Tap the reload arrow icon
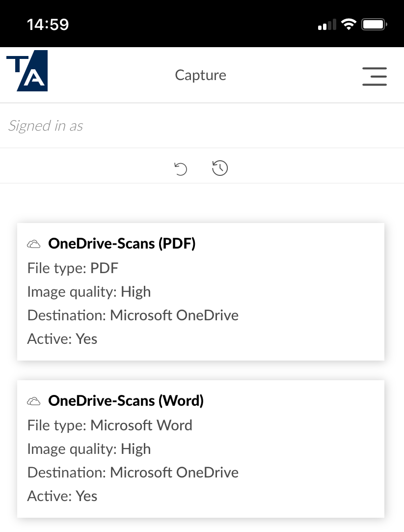The image size is (404, 532). tap(181, 168)
